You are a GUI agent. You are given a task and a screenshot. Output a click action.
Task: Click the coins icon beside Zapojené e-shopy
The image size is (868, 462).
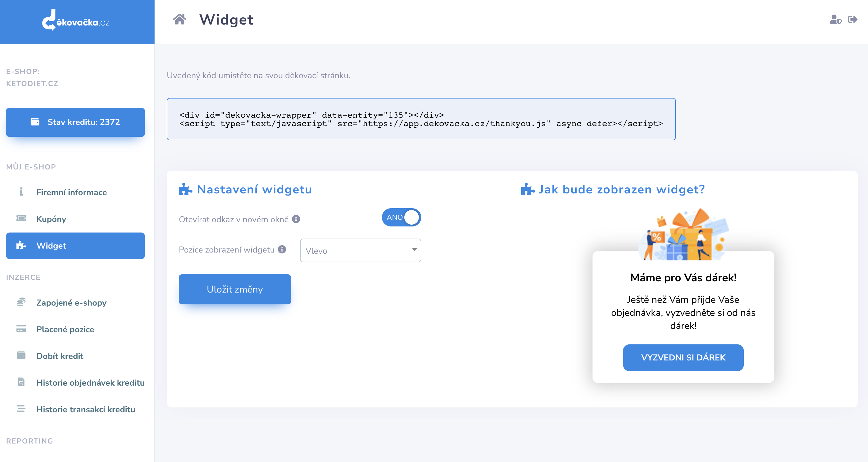point(21,302)
